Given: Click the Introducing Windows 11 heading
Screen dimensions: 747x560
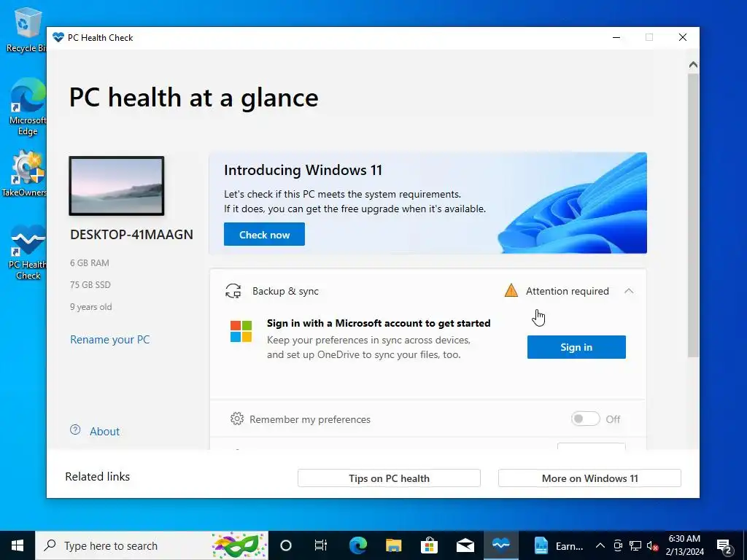Looking at the screenshot, I should point(303,170).
